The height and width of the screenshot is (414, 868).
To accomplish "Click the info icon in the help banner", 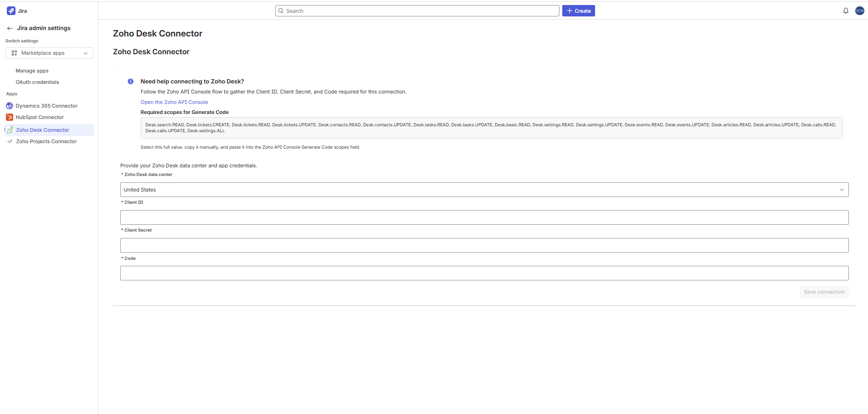I will click(x=130, y=81).
